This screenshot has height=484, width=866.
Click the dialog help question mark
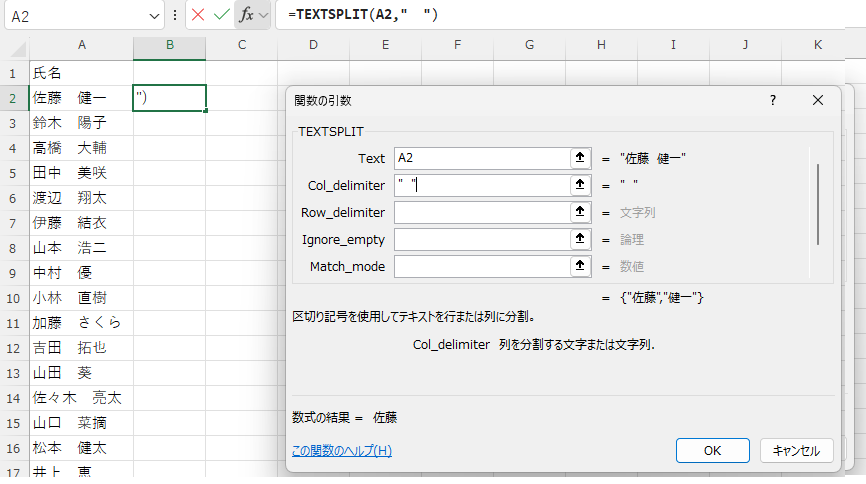click(773, 101)
